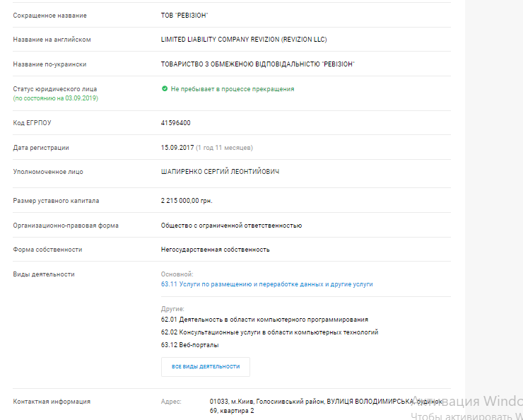Image resolution: width=523 pixels, height=420 pixels.
Task: Click the status text Не пребывает в процессе прекращения
Action: click(x=232, y=89)
